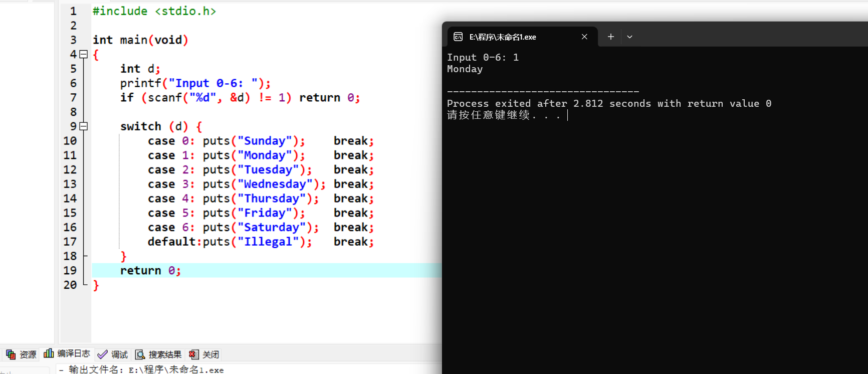Click the break statement on the default line

[x=354, y=242]
